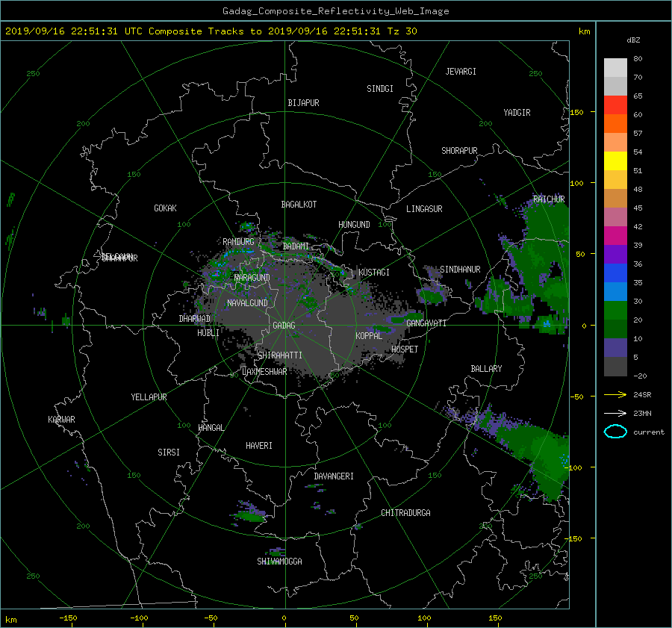Click the HAVERI city label
Screen dimensions: 672x628
(259, 446)
